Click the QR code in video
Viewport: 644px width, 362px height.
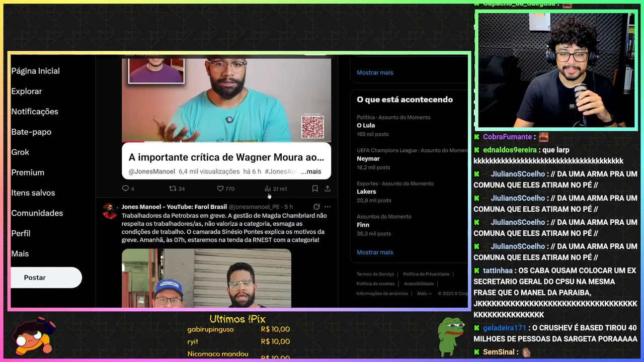(x=312, y=127)
